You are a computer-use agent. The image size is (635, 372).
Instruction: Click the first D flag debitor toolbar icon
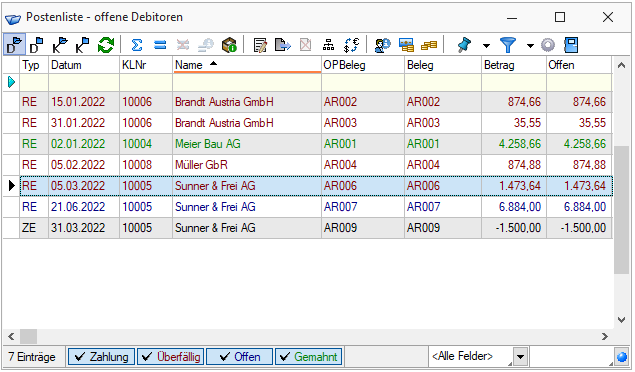click(14, 45)
